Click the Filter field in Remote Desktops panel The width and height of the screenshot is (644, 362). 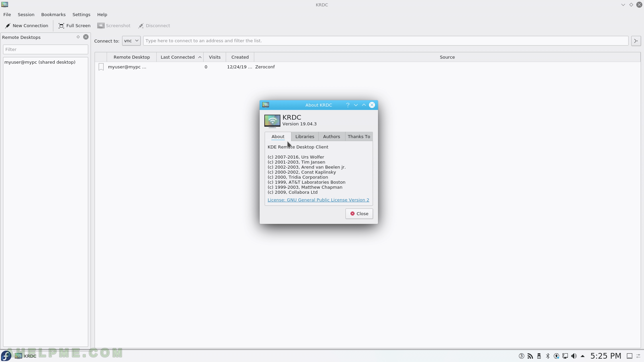(46, 50)
